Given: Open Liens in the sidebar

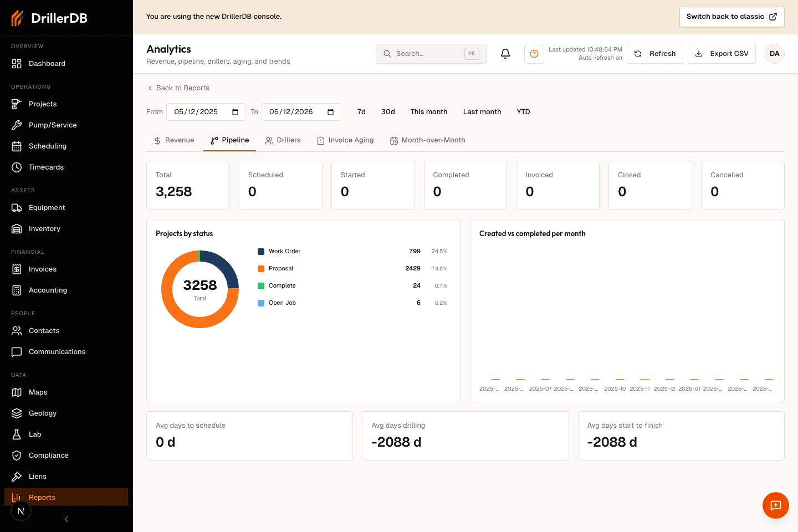Looking at the screenshot, I should click(x=66, y=477).
